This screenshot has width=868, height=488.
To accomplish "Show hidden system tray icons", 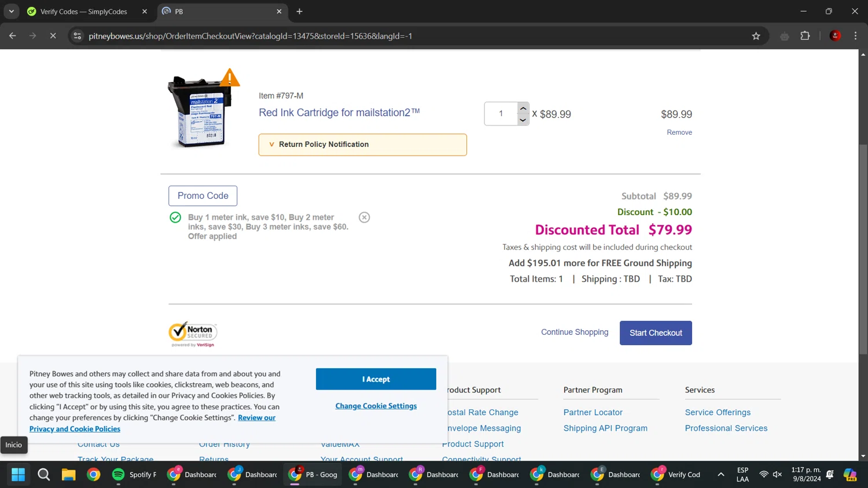I will click(721, 475).
